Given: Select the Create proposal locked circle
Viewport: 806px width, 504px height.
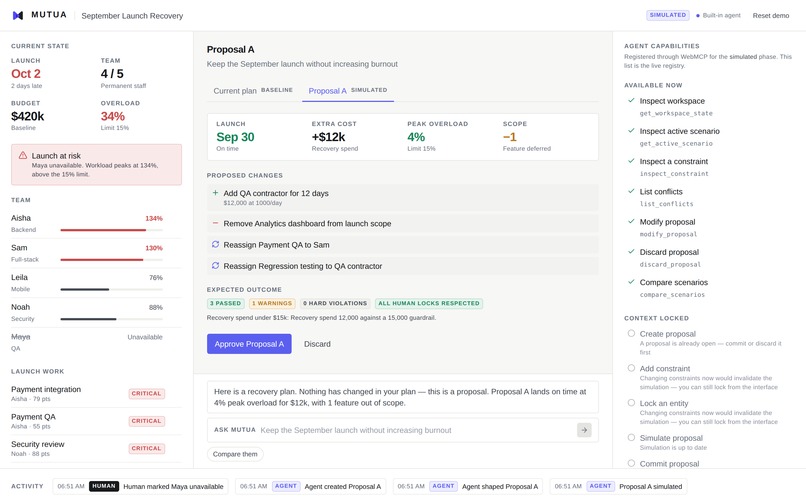Looking at the screenshot, I should click(x=631, y=333).
